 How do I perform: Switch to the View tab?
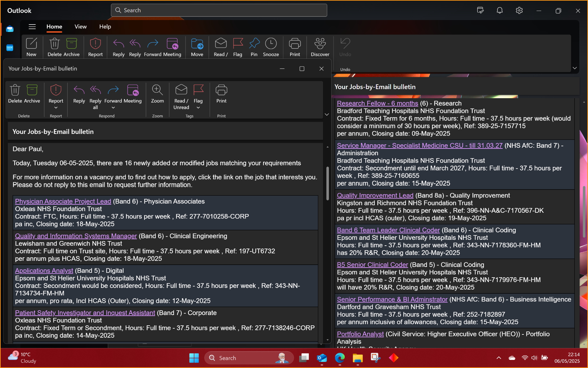coord(80,27)
